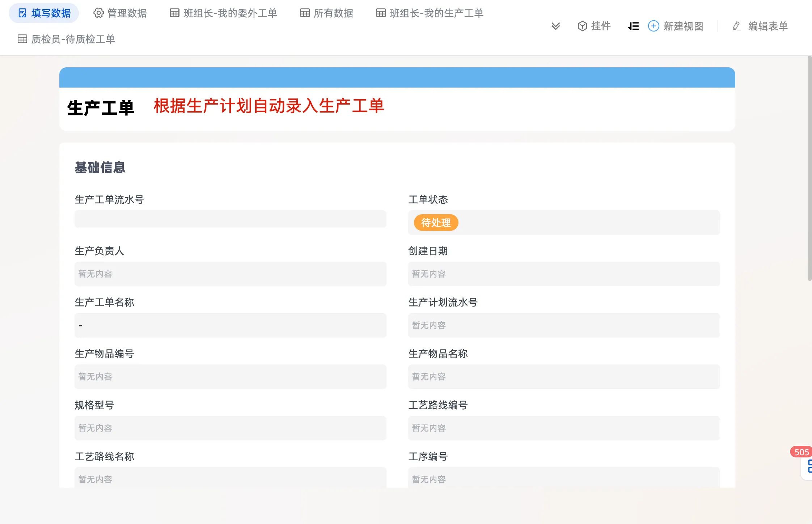Click the 待处理 status tag
The height and width of the screenshot is (524, 812).
coord(436,223)
